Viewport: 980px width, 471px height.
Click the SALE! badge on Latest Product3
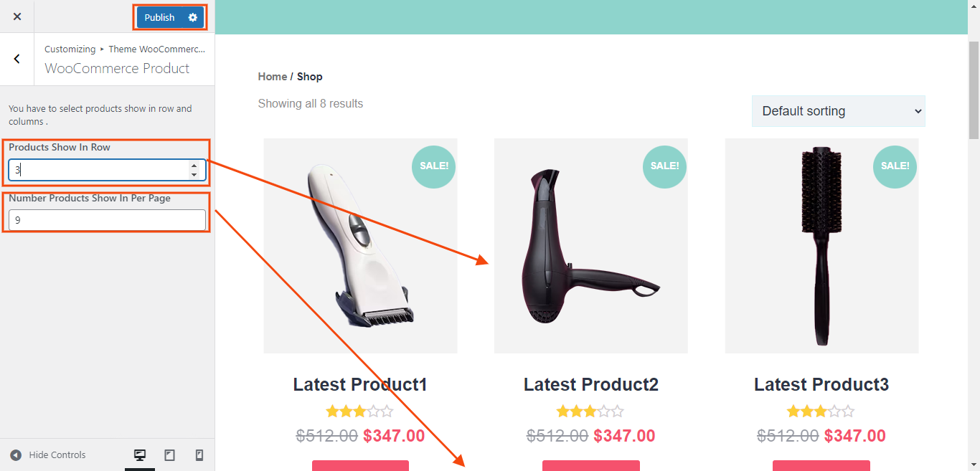point(895,166)
